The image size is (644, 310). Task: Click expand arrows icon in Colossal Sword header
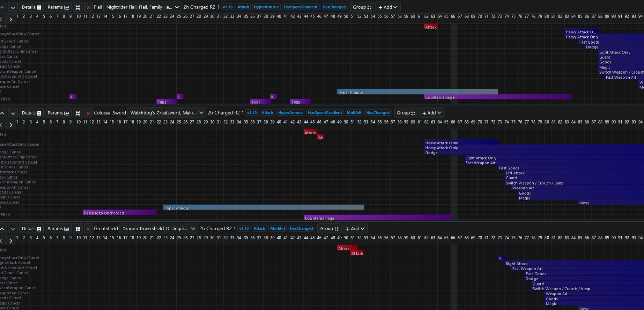click(x=78, y=113)
